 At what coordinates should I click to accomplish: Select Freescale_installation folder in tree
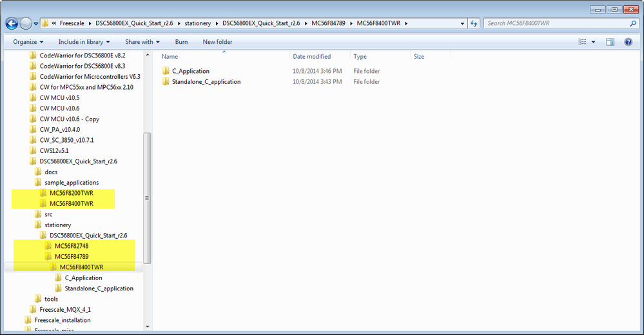coord(63,320)
